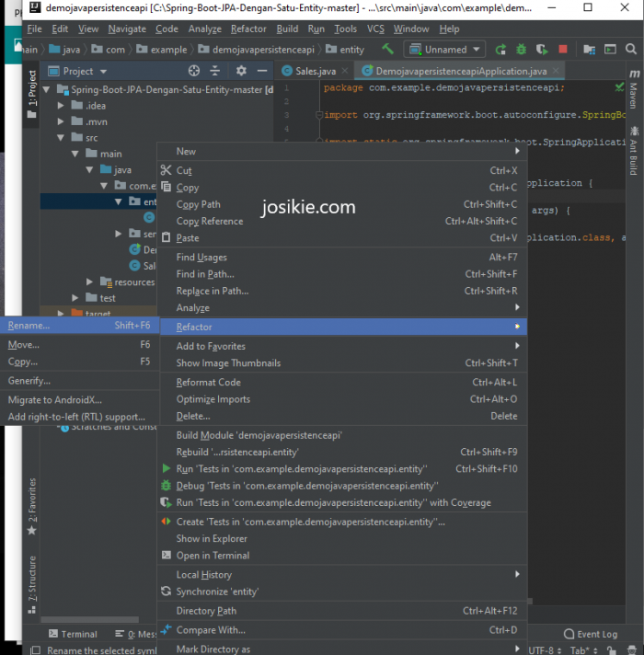Open the Favorites tool window
Viewport: 644px width, 655px height.
[x=32, y=506]
